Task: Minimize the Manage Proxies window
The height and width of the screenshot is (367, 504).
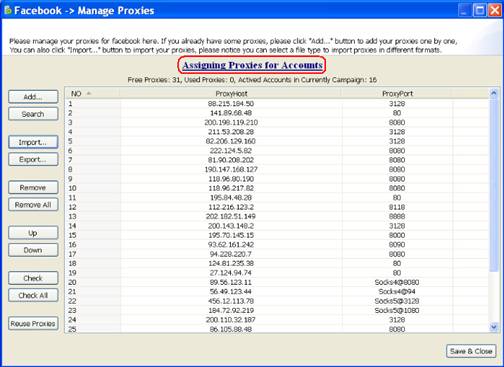Action: (464, 10)
